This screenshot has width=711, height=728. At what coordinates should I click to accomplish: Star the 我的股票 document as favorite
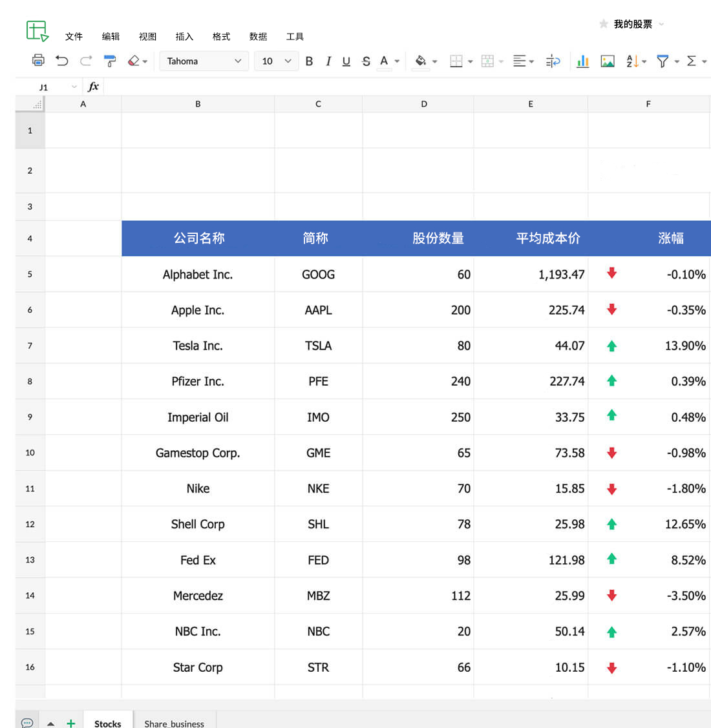[603, 24]
